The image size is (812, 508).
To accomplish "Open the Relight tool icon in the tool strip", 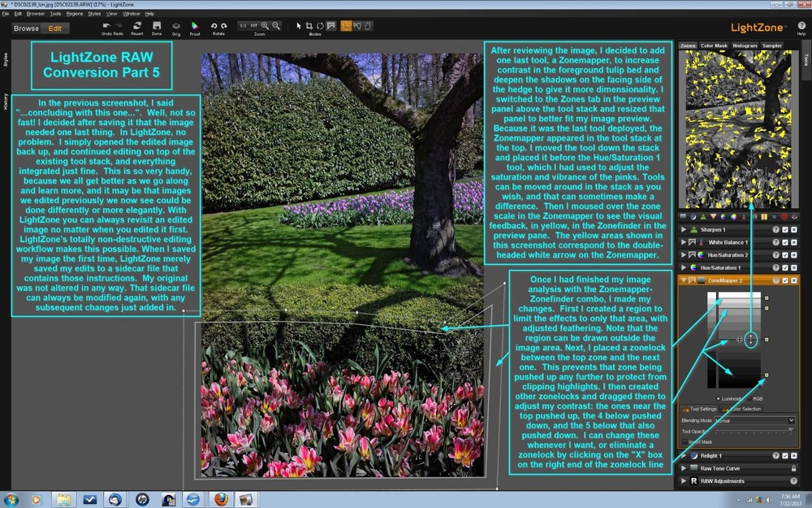I will point(693,217).
